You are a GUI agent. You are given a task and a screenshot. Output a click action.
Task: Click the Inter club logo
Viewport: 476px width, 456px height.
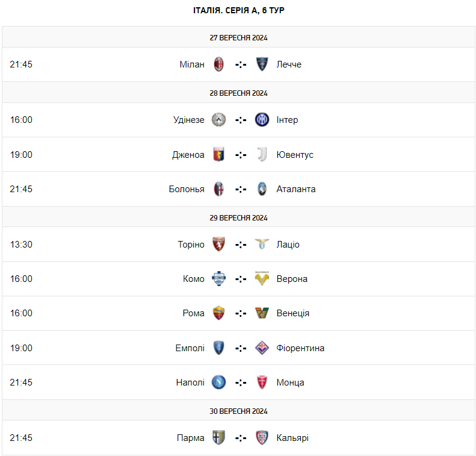pyautogui.click(x=262, y=120)
